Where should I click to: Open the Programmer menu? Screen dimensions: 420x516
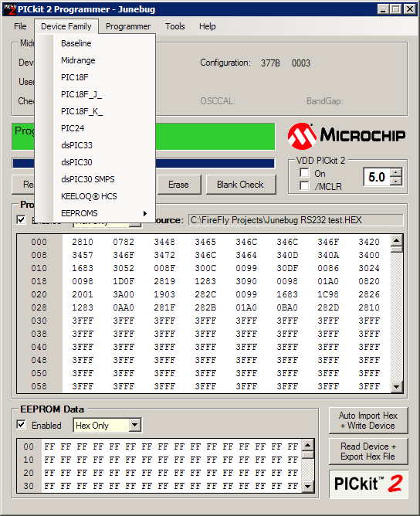click(x=128, y=26)
